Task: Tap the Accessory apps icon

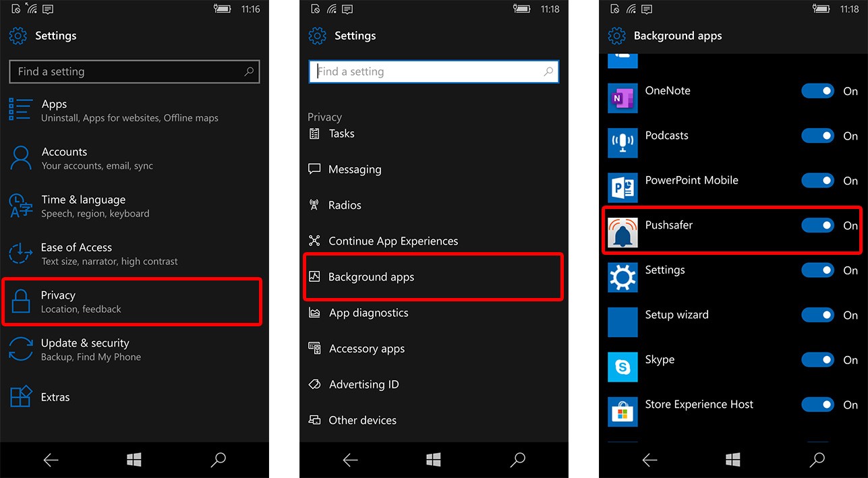Action: click(314, 349)
